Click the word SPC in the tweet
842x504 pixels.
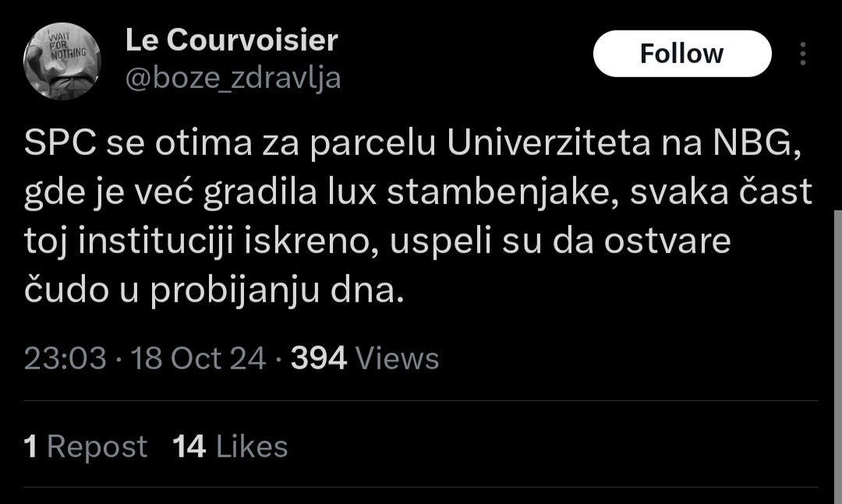pos(58,145)
